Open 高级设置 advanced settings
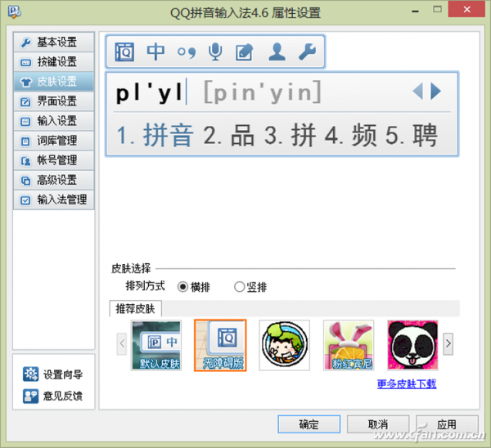 click(53, 180)
